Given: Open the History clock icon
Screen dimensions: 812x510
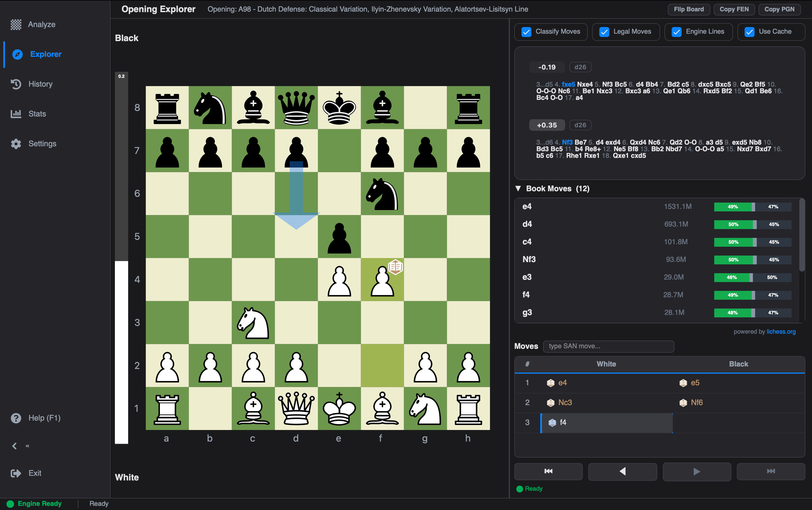Looking at the screenshot, I should pyautogui.click(x=16, y=84).
